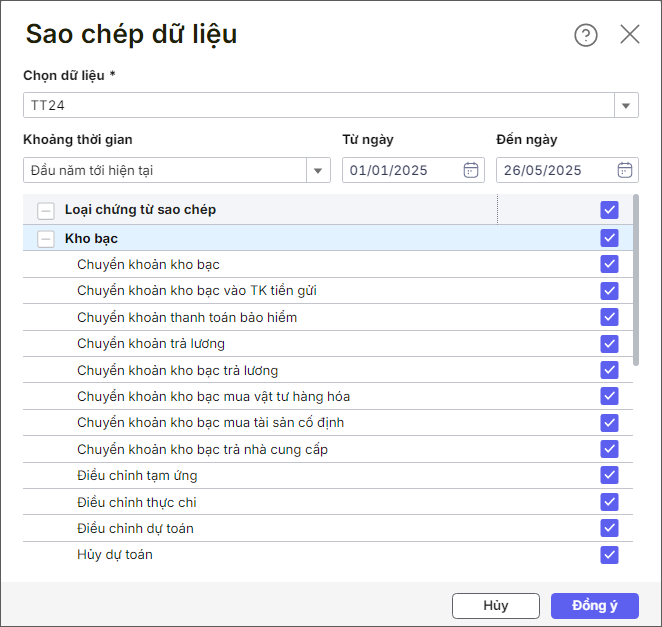This screenshot has height=627, width=662.
Task: Collapse the Loại chứng từ sao chép group
Action: click(45, 210)
